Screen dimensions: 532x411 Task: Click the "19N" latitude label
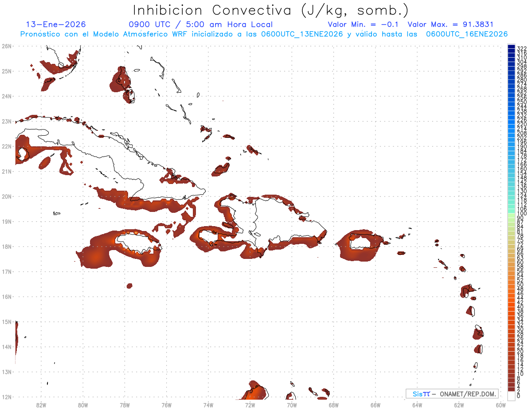pos(6,221)
